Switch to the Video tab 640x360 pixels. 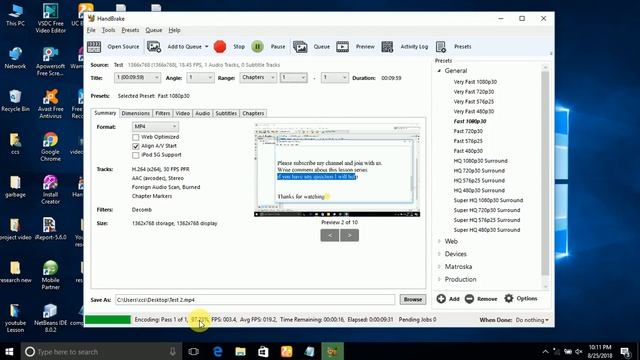(182, 113)
